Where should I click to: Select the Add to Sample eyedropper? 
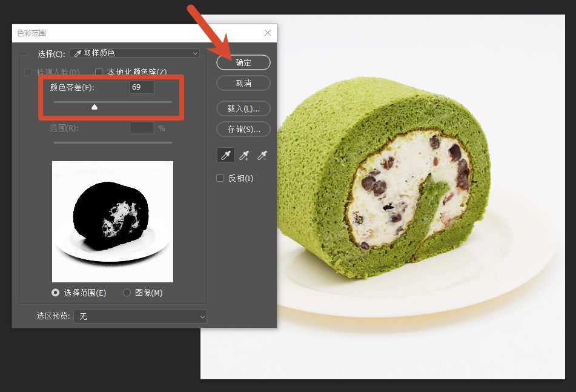(x=244, y=155)
